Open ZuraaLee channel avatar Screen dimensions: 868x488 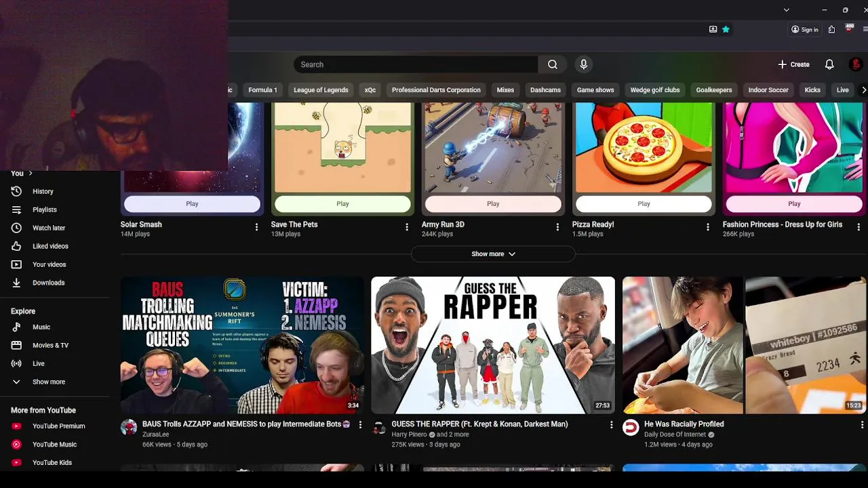click(x=129, y=427)
